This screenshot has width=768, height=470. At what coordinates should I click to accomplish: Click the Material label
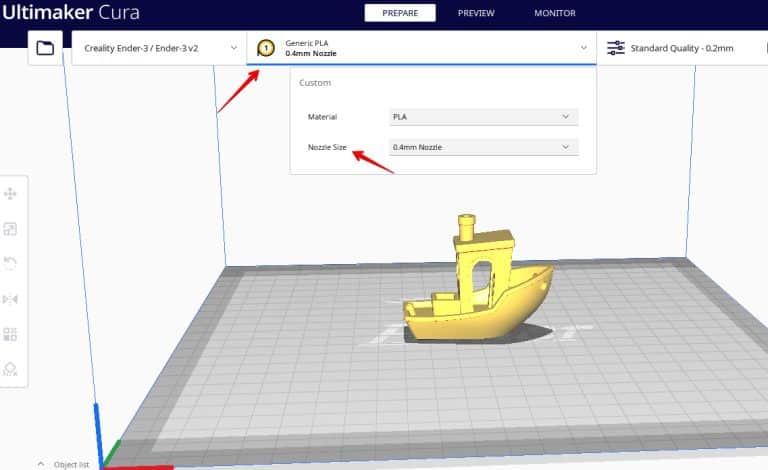point(322,117)
